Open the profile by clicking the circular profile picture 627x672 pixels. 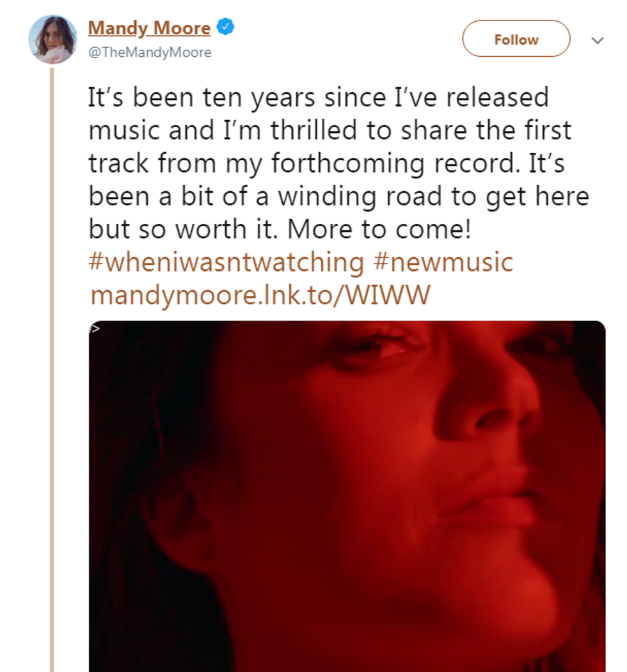[x=52, y=40]
